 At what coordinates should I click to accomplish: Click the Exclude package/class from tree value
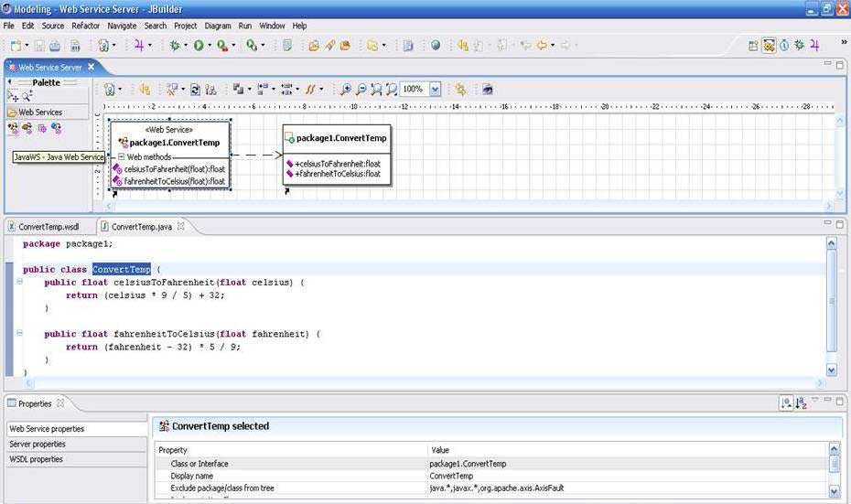point(496,488)
